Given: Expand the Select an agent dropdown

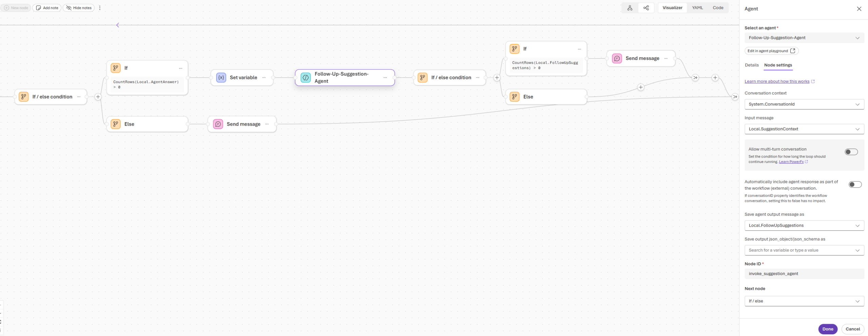Looking at the screenshot, I should tap(804, 38).
